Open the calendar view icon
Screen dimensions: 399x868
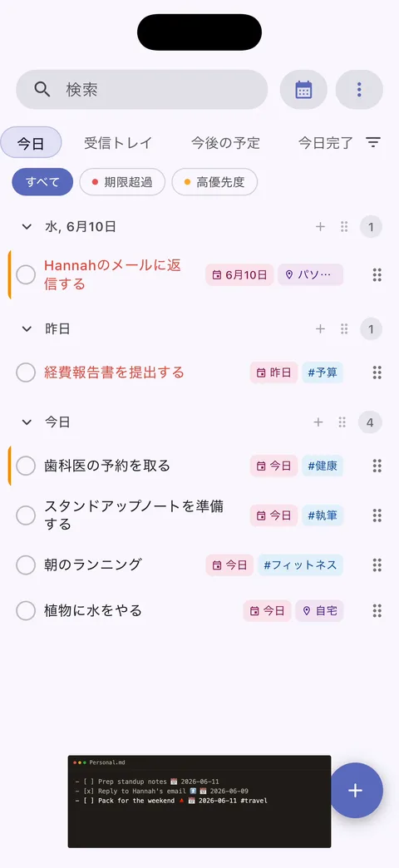pyautogui.click(x=303, y=89)
